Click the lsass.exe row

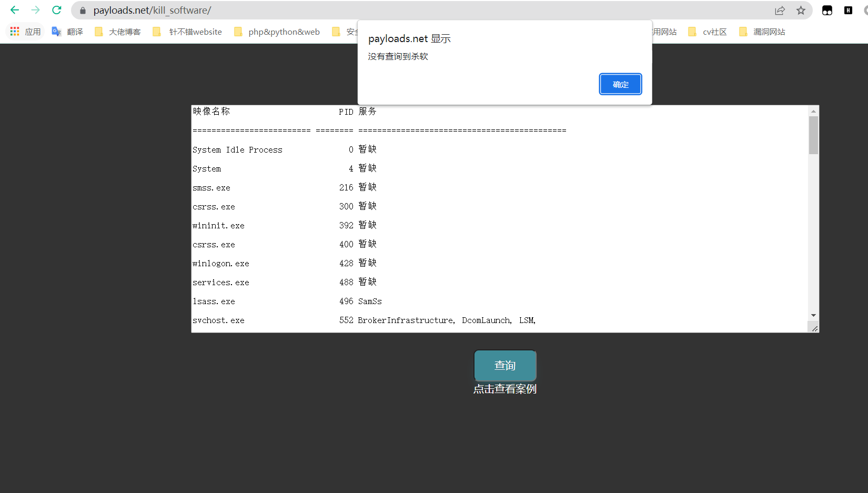[x=287, y=301]
